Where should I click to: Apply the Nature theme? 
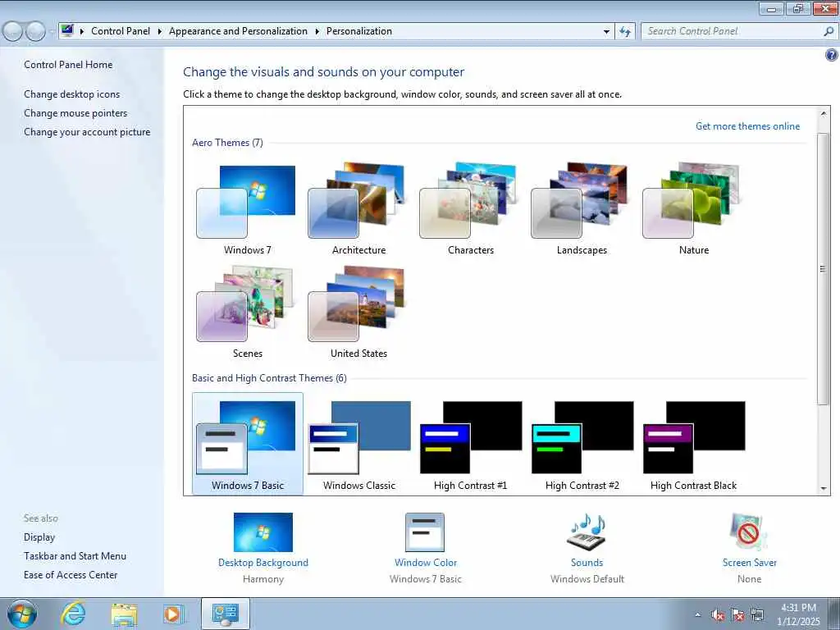click(693, 209)
